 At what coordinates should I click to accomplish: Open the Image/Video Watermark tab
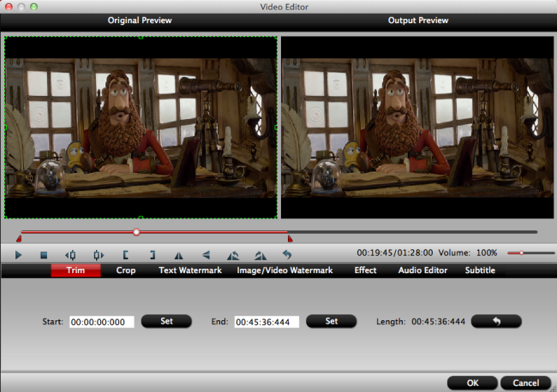click(284, 270)
